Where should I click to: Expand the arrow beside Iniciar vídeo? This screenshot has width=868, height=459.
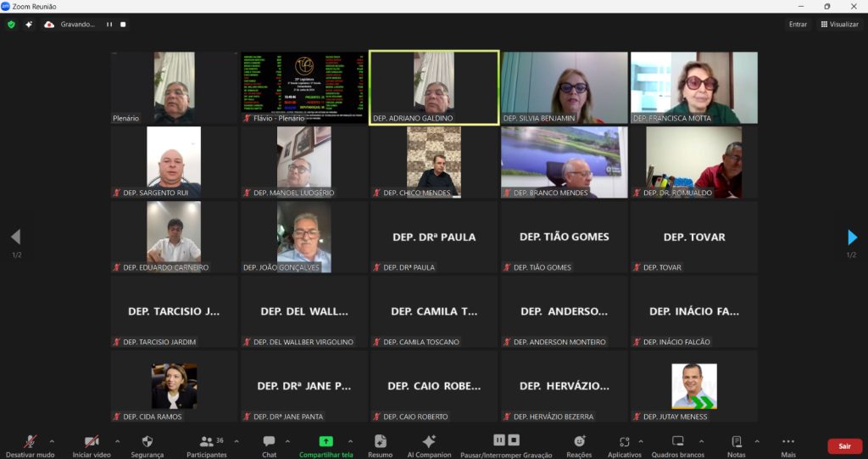coord(117,441)
